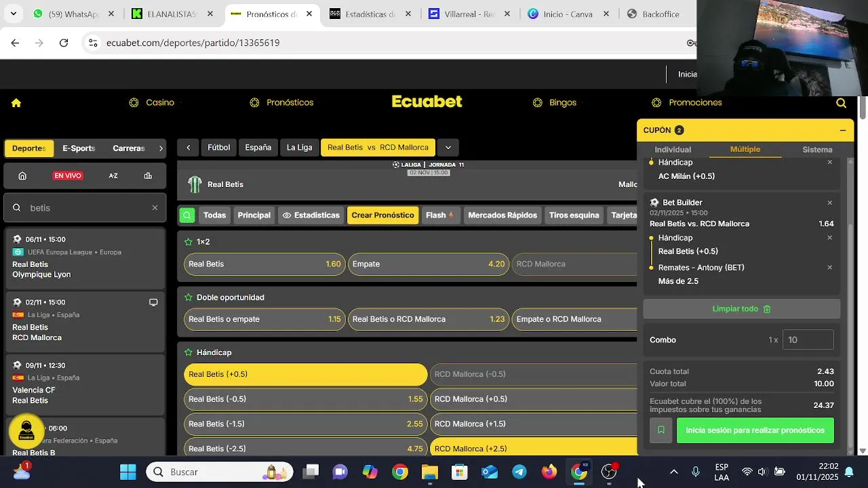Open Pronósticos in the top navigation
Image resolution: width=868 pixels, height=488 pixels.
(x=281, y=103)
